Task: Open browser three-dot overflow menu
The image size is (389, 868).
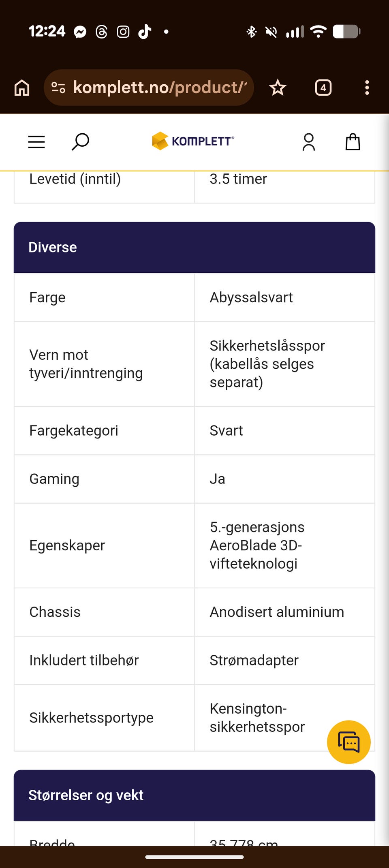Action: tap(367, 88)
